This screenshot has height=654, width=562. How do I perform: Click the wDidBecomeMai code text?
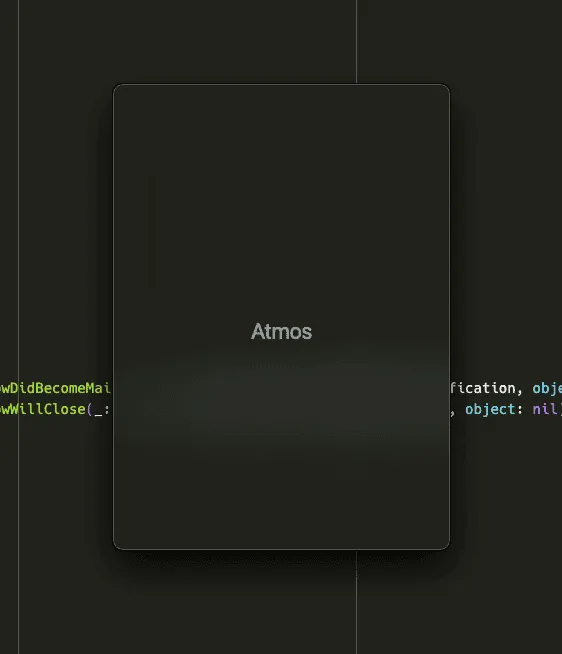pos(55,388)
